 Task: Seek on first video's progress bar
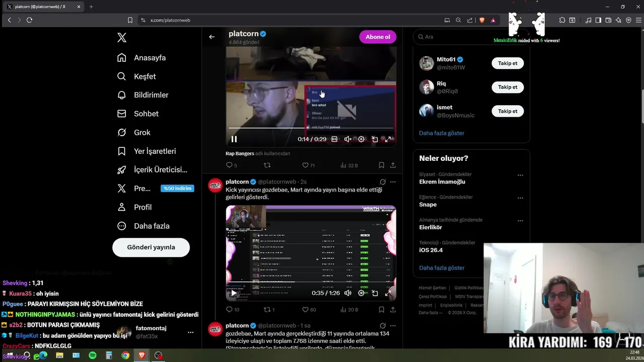click(311, 128)
